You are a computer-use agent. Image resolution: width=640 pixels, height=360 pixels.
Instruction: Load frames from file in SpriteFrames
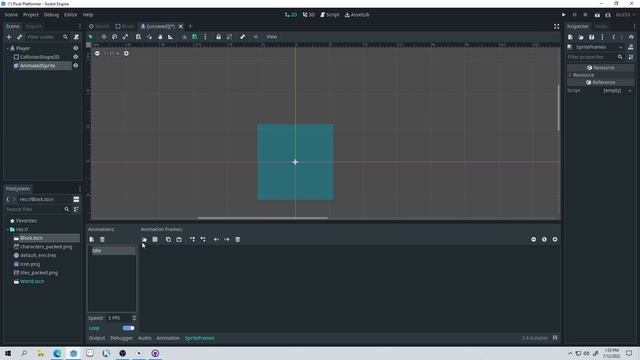[x=144, y=240]
